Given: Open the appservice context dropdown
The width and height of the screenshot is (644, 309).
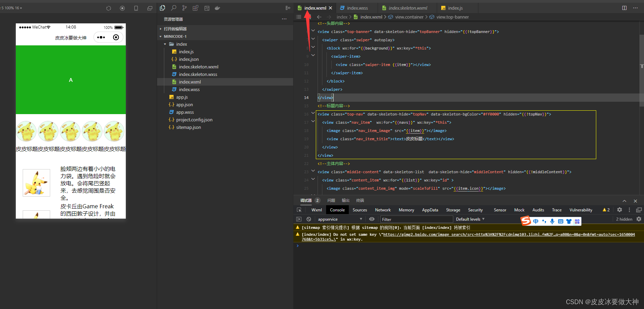Looking at the screenshot, I should (340, 219).
